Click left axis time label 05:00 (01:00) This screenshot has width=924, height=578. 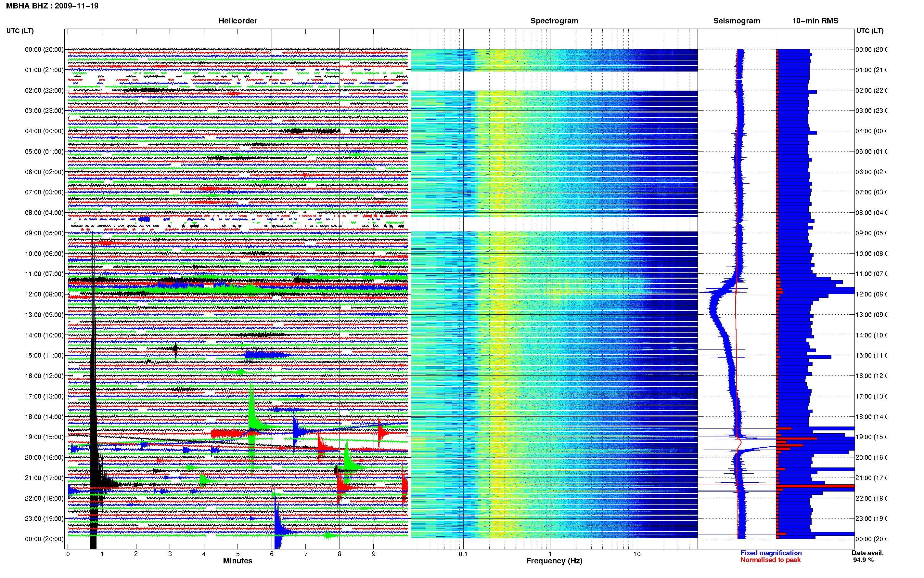[44, 151]
